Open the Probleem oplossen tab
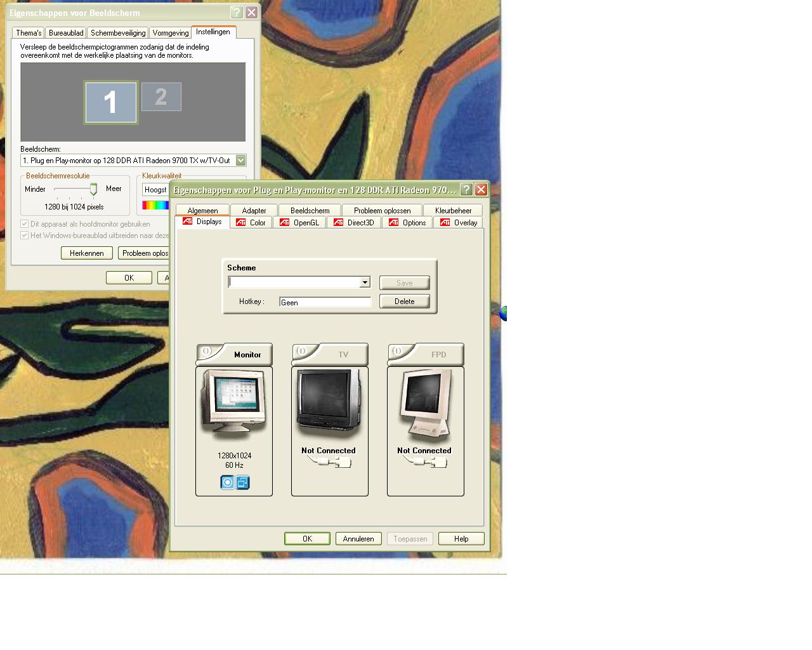 [382, 210]
